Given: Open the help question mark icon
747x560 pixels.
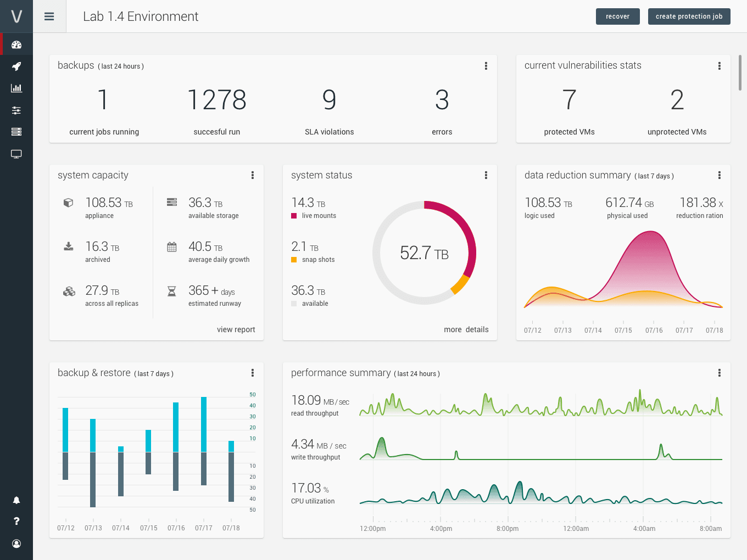Looking at the screenshot, I should tap(16, 521).
